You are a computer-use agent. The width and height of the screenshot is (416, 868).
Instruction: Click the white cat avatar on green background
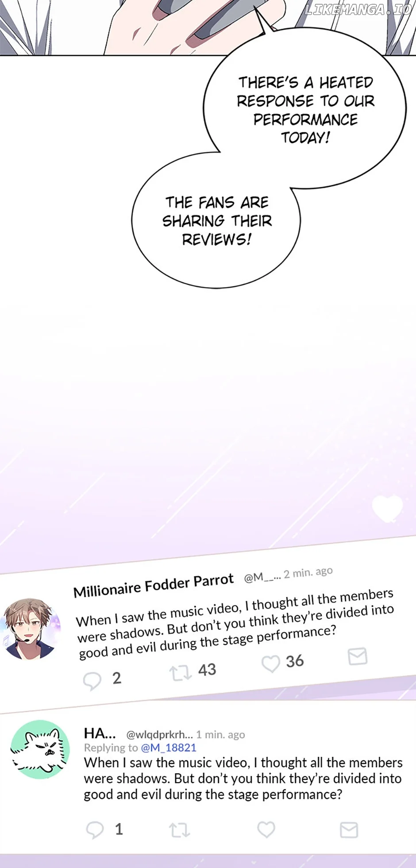point(40,749)
